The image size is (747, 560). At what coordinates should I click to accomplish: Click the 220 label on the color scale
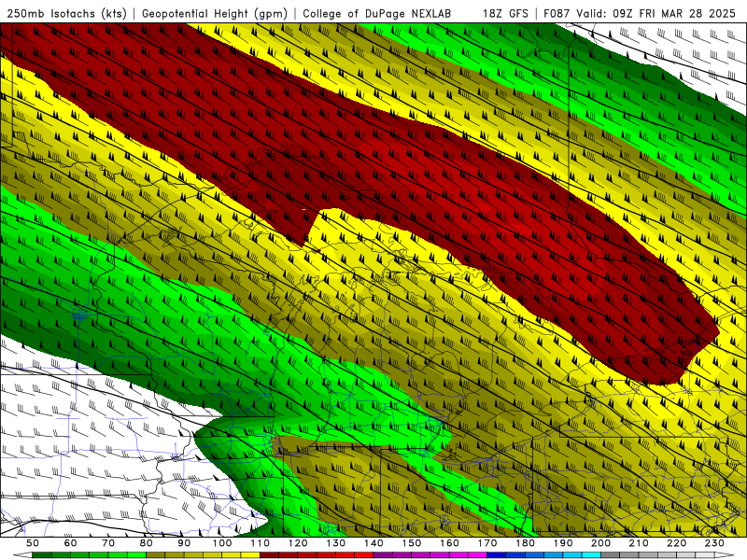click(x=676, y=543)
